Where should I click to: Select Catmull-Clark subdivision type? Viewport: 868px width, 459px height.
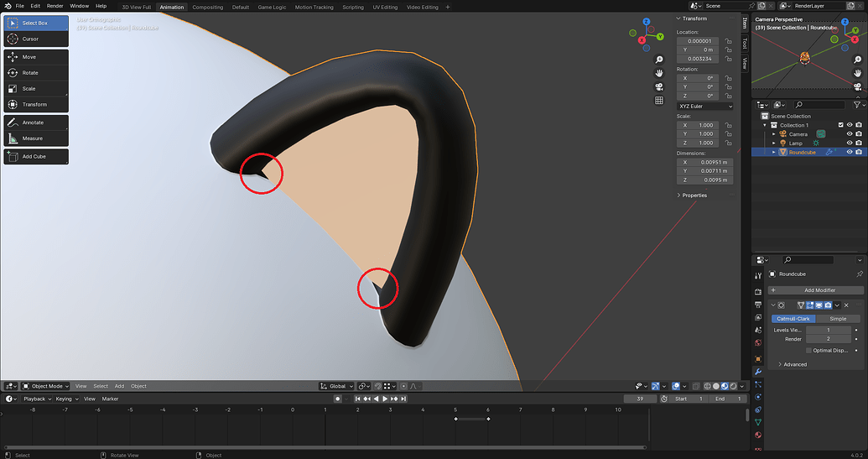coord(793,319)
